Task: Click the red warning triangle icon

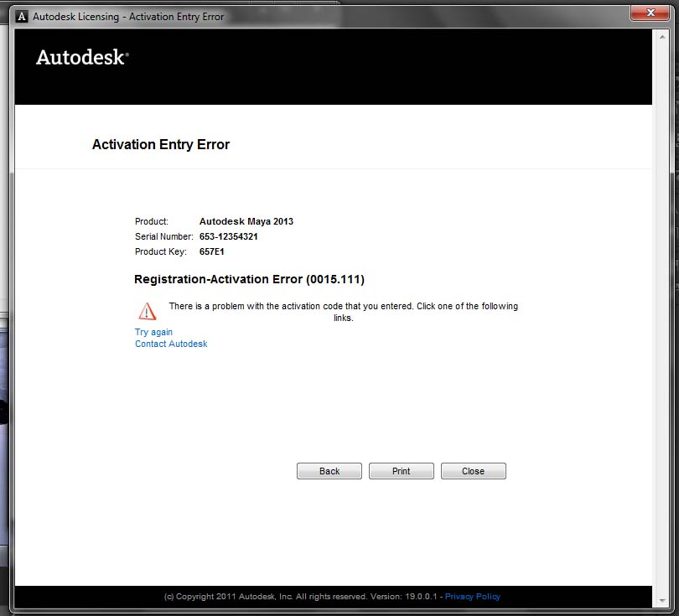Action: (x=148, y=311)
